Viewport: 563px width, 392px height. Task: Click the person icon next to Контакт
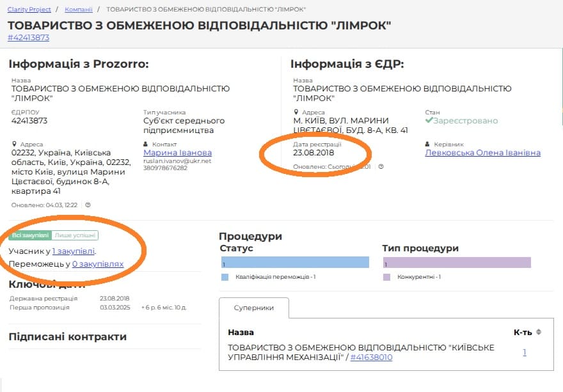(x=147, y=145)
